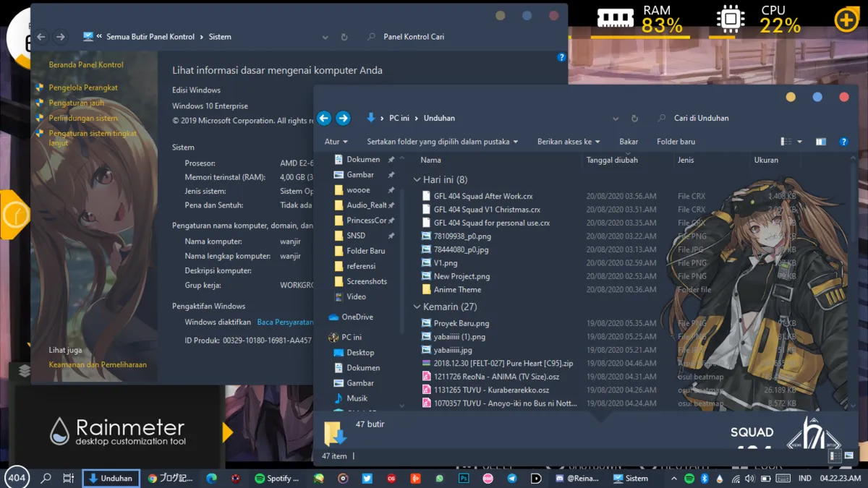
Task: Collapse the Kemarin group
Action: (417, 307)
